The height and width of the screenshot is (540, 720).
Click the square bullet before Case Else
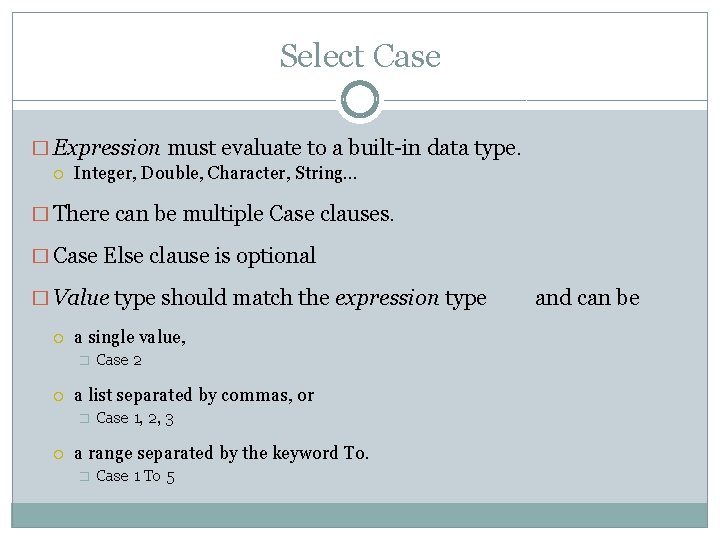click(x=39, y=256)
